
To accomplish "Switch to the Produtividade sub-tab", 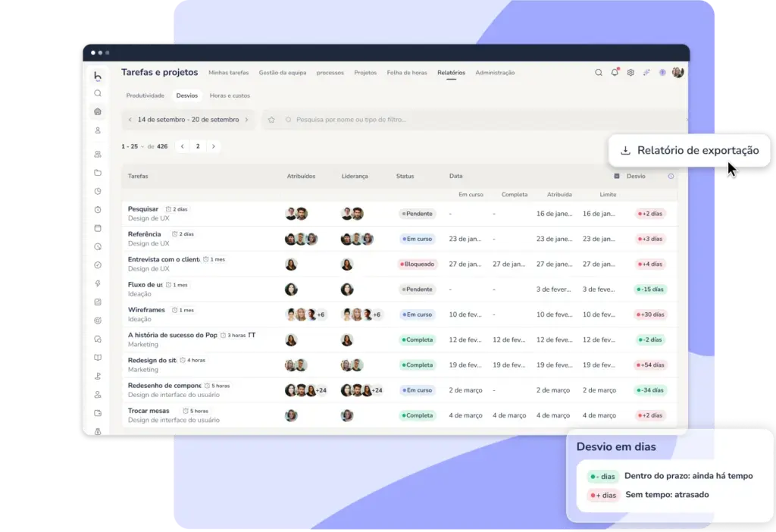I will pyautogui.click(x=145, y=95).
